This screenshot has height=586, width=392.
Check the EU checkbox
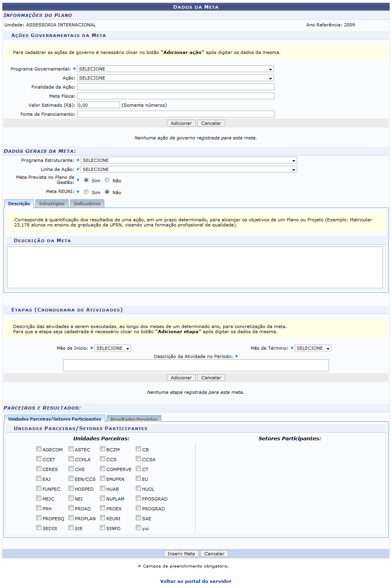pyautogui.click(x=138, y=478)
